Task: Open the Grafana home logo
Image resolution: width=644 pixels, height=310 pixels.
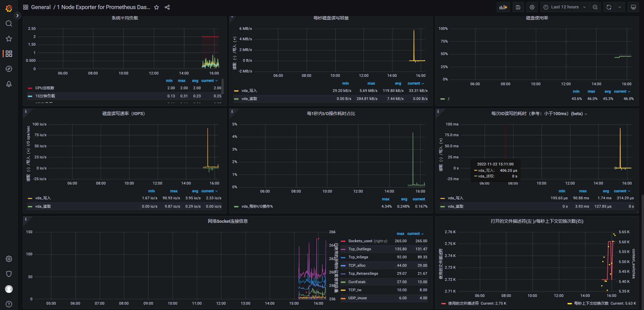Action: coord(9,8)
